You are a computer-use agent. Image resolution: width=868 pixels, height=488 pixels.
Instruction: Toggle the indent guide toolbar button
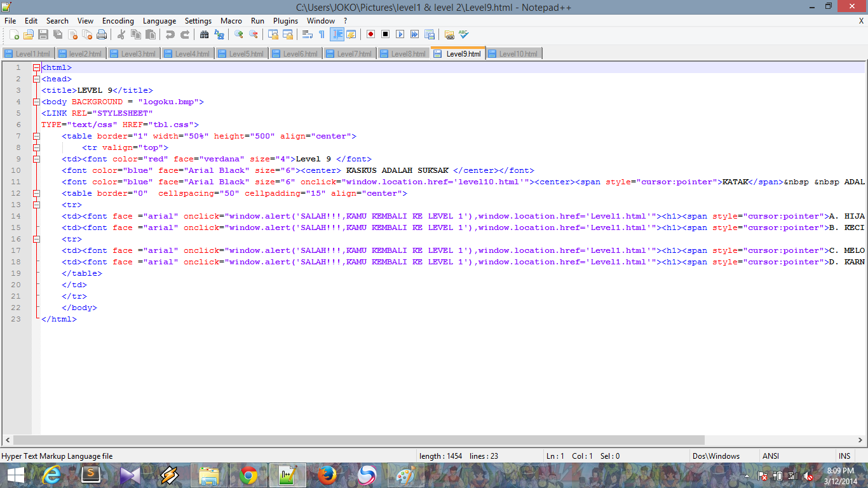(x=337, y=34)
